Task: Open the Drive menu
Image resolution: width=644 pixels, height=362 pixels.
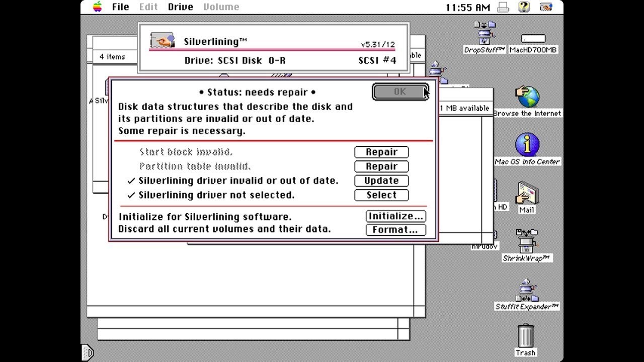Action: [x=181, y=7]
